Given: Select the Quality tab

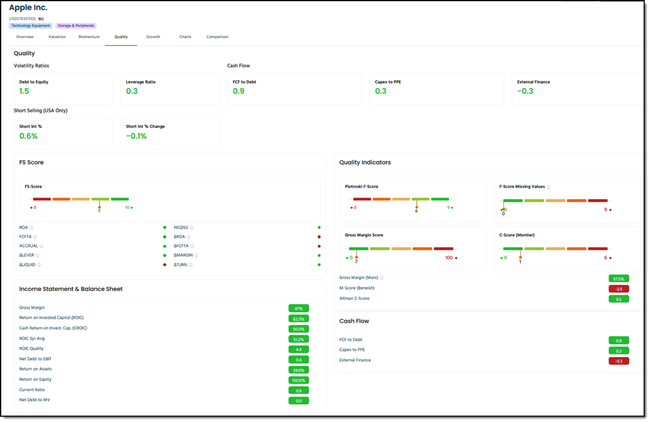Looking at the screenshot, I should point(121,37).
